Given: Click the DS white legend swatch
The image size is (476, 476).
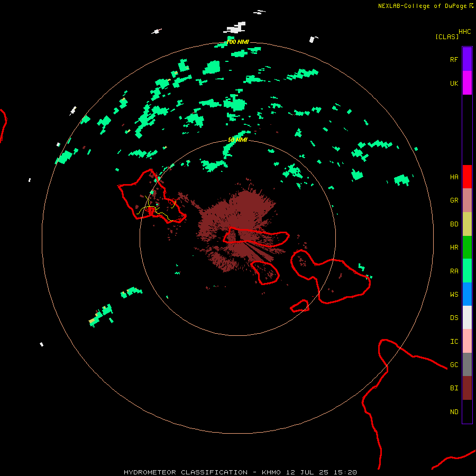Looking at the screenshot, I should click(467, 317).
